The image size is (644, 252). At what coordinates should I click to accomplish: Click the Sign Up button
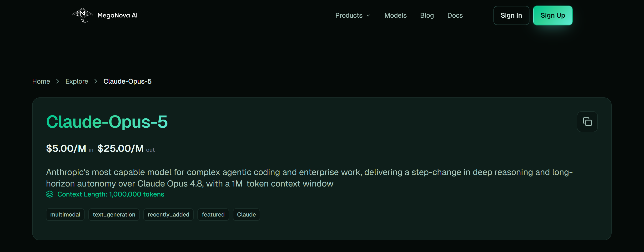tap(553, 15)
